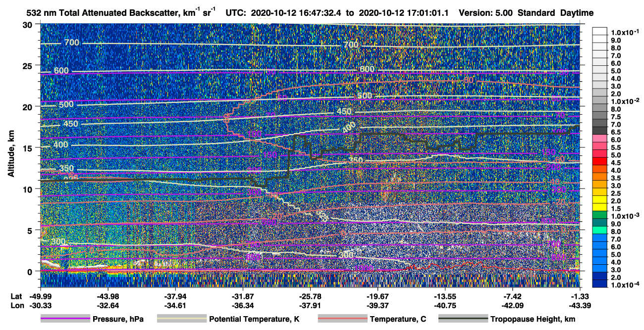Click the colorbar label '3.5'
Image resolution: width=644 pixels, height=330 pixels.
click(x=615, y=178)
